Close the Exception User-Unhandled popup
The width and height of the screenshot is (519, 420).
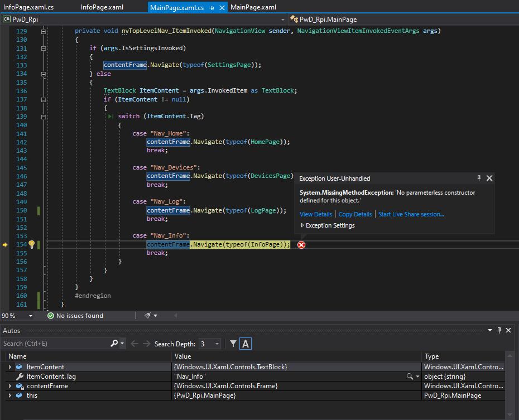click(489, 178)
